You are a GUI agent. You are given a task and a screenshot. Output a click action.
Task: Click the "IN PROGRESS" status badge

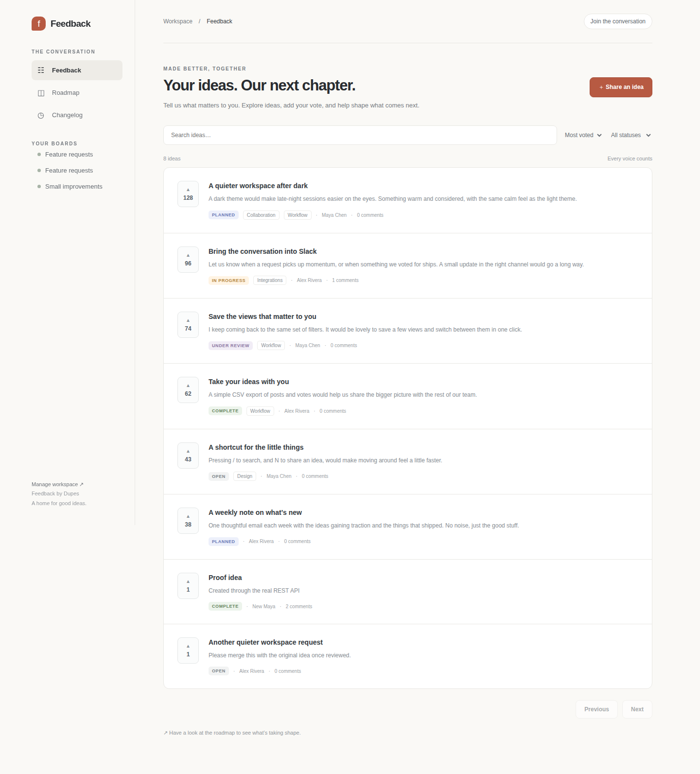tap(228, 281)
